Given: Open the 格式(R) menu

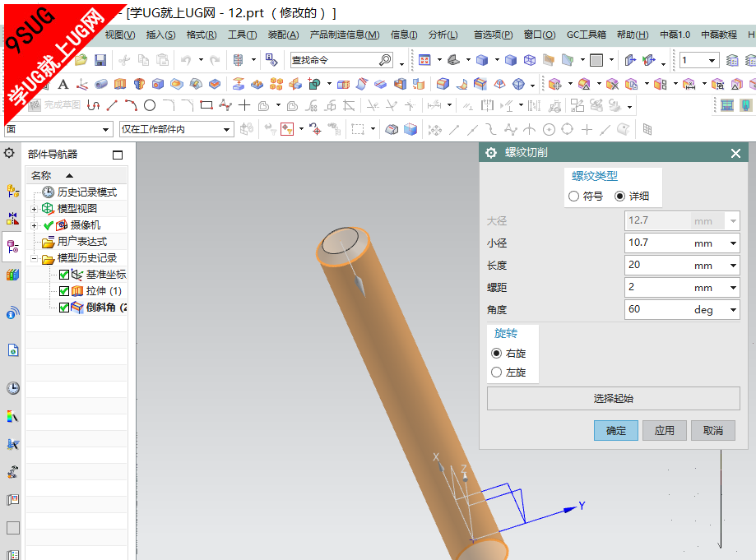Looking at the screenshot, I should 202,35.
